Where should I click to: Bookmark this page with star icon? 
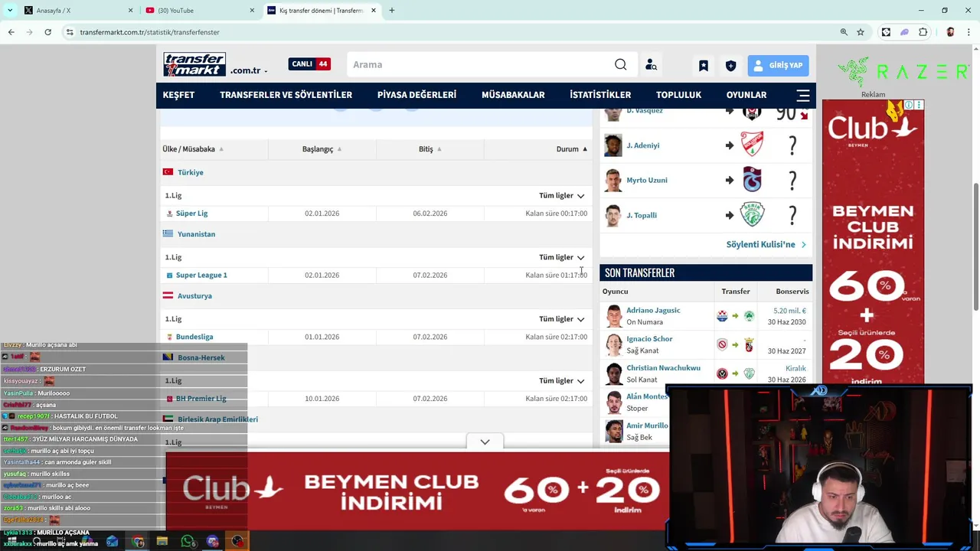pyautogui.click(x=861, y=32)
